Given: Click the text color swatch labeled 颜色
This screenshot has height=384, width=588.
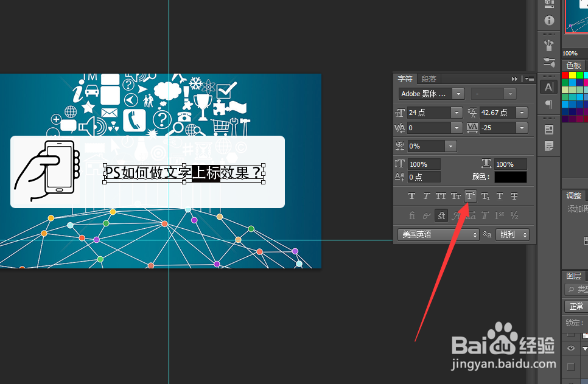Looking at the screenshot, I should (510, 176).
